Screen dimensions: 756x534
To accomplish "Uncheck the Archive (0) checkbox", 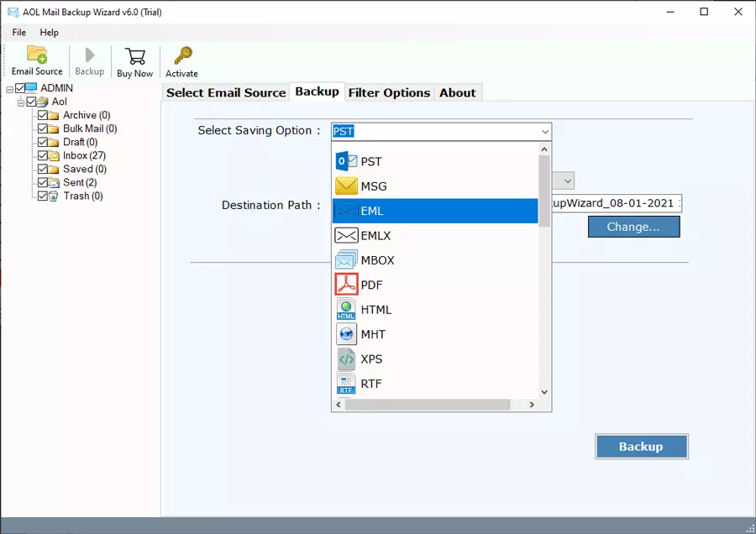I will coord(43,115).
